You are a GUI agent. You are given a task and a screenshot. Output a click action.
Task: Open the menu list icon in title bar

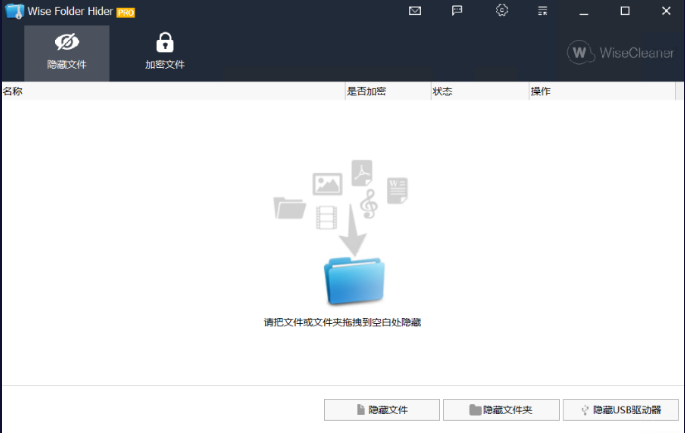pyautogui.click(x=542, y=11)
